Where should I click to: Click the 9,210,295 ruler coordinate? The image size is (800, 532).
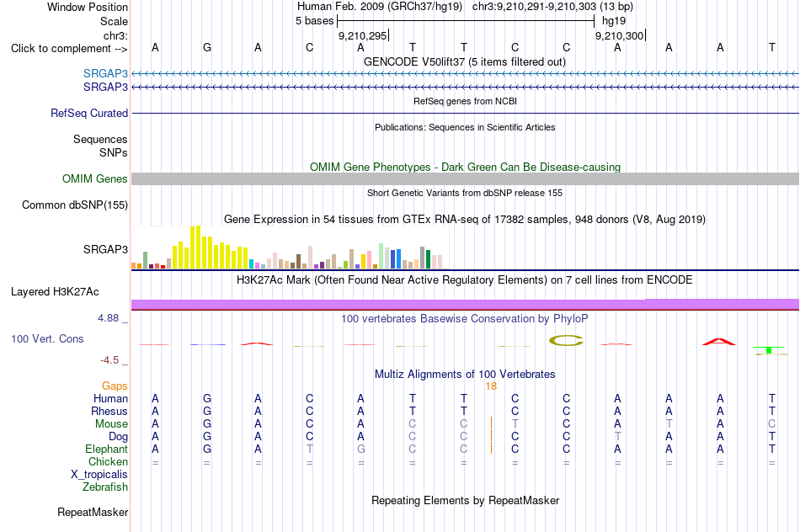pos(363,35)
